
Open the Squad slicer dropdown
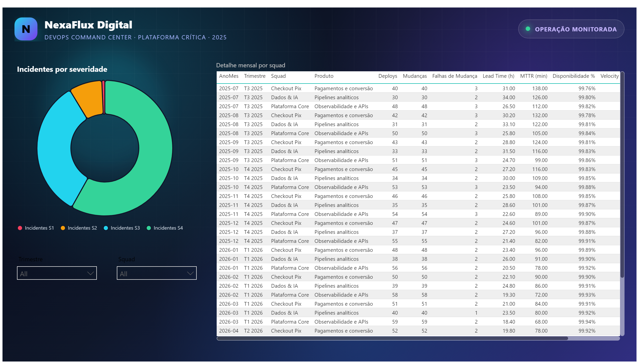tap(157, 273)
